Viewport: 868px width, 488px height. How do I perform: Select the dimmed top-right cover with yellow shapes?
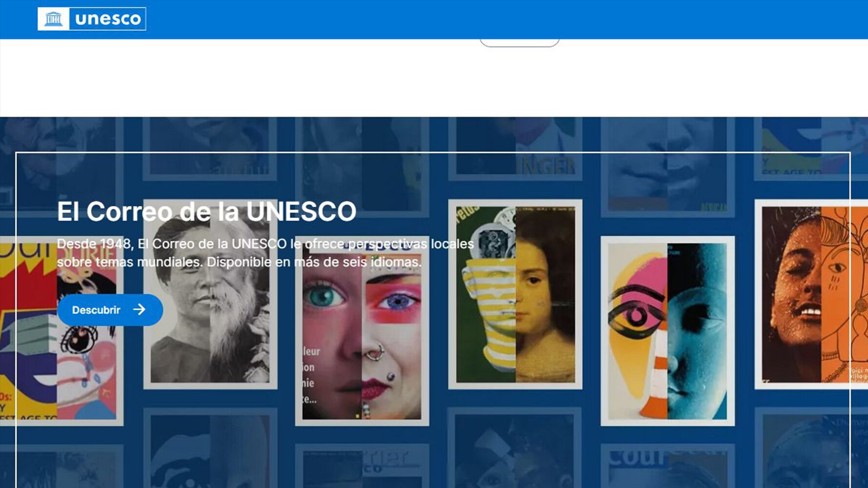(x=811, y=149)
